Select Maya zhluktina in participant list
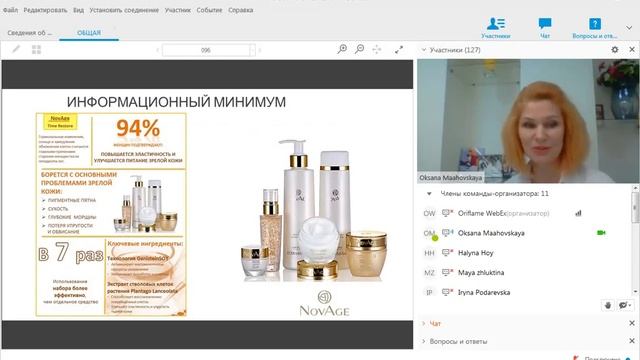This screenshot has width=640, height=360. 525,272
